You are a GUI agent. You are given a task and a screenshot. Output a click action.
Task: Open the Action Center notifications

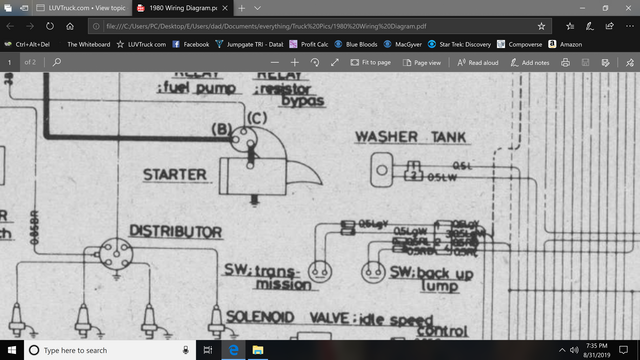tap(623, 350)
